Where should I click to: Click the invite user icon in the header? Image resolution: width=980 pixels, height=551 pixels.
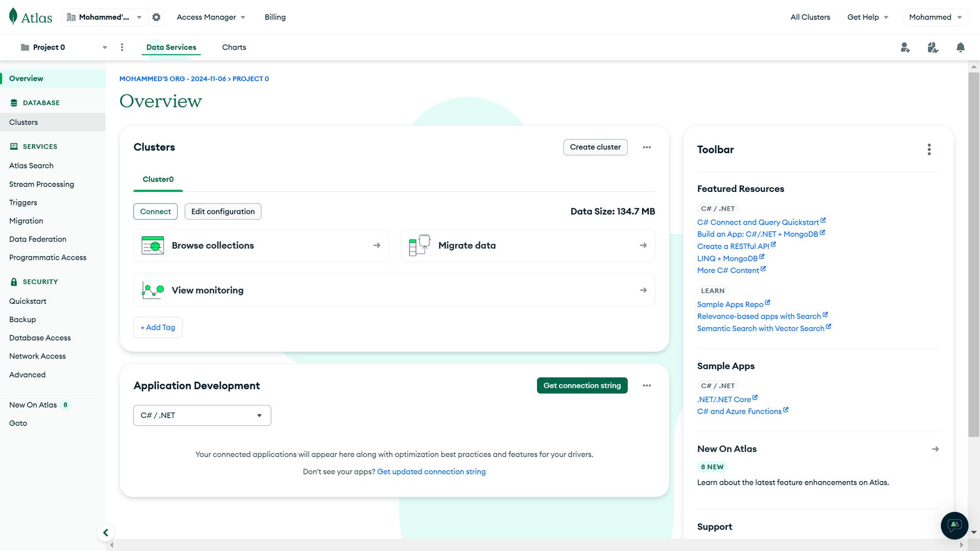click(904, 47)
